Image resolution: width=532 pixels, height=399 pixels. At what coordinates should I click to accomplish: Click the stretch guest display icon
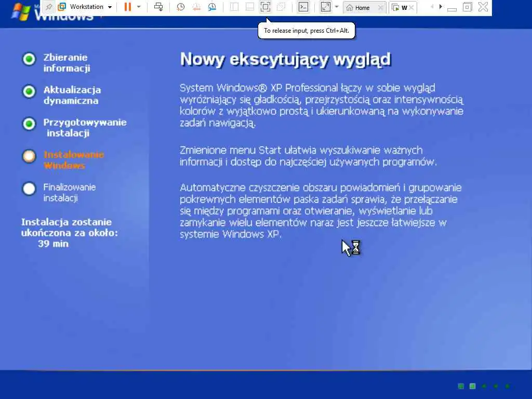325,7
